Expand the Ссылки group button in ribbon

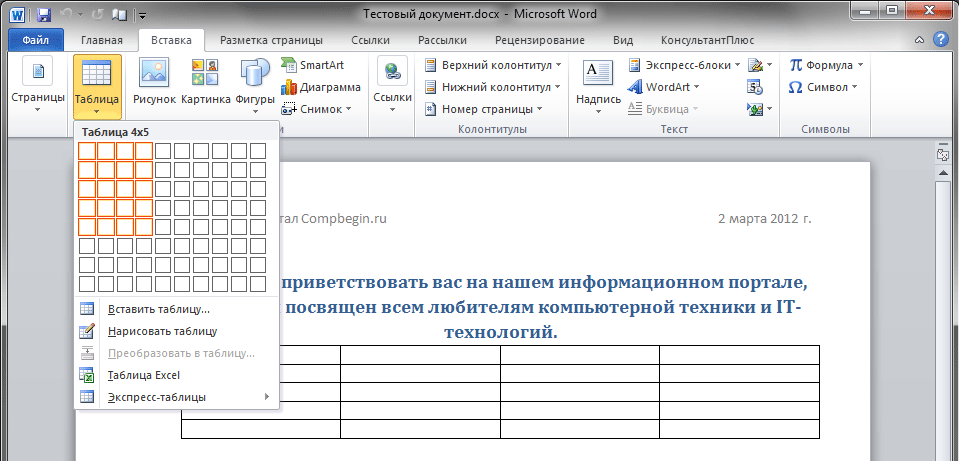click(x=392, y=86)
